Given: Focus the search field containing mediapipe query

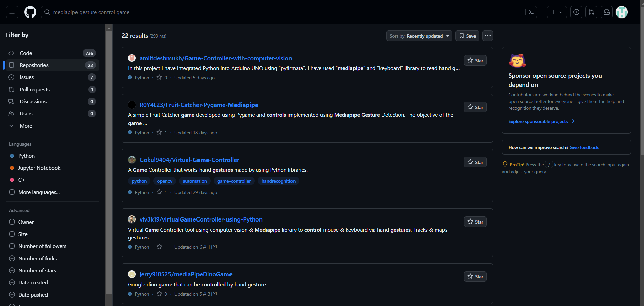Looking at the screenshot, I should [289, 12].
